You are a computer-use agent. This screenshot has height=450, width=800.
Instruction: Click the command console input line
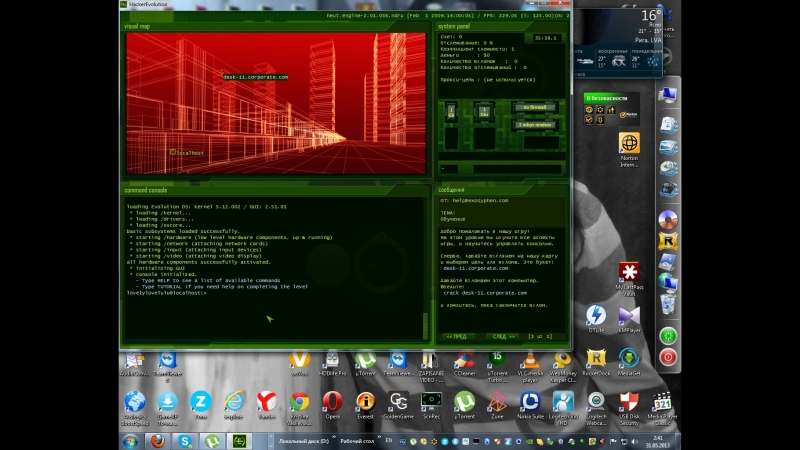point(270,292)
